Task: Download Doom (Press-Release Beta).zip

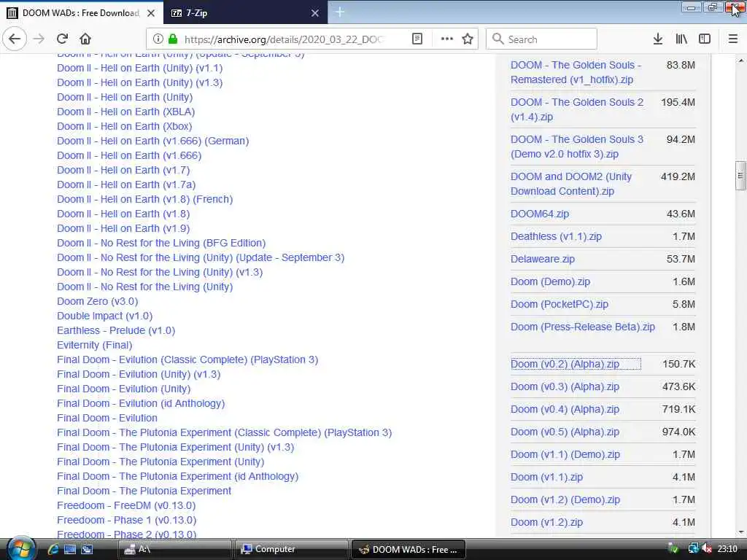Action: point(583,327)
